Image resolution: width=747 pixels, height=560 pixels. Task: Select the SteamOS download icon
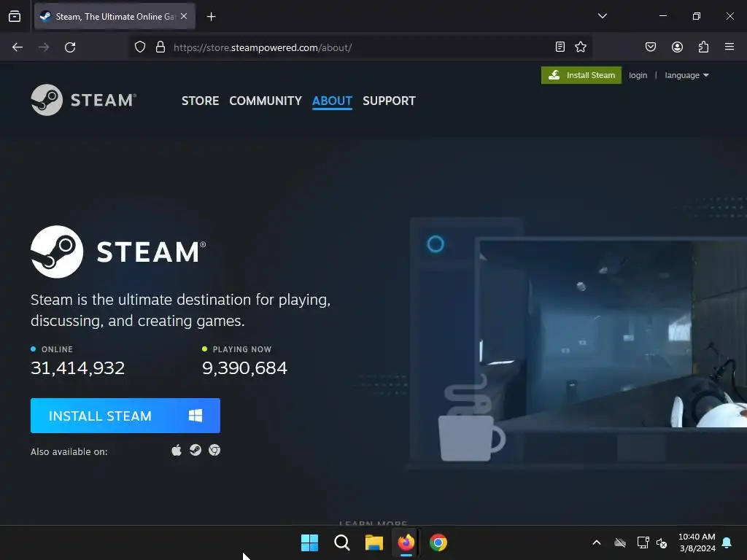[x=196, y=450]
